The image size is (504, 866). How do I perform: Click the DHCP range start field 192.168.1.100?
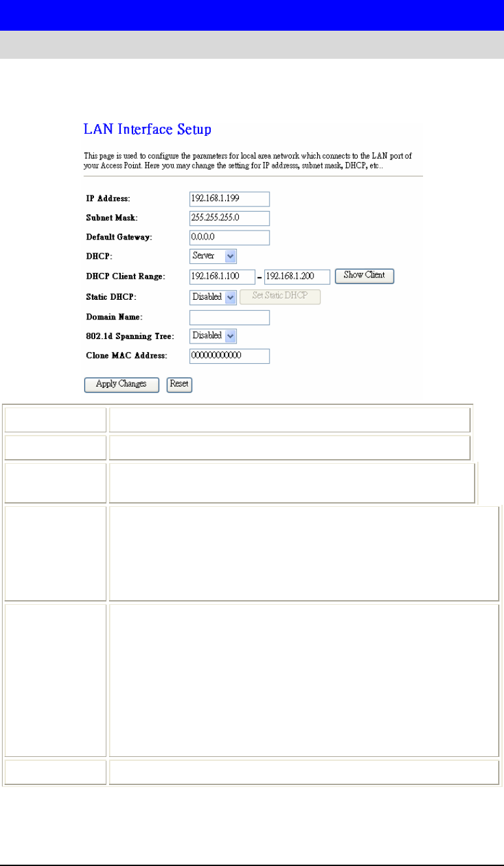(222, 276)
